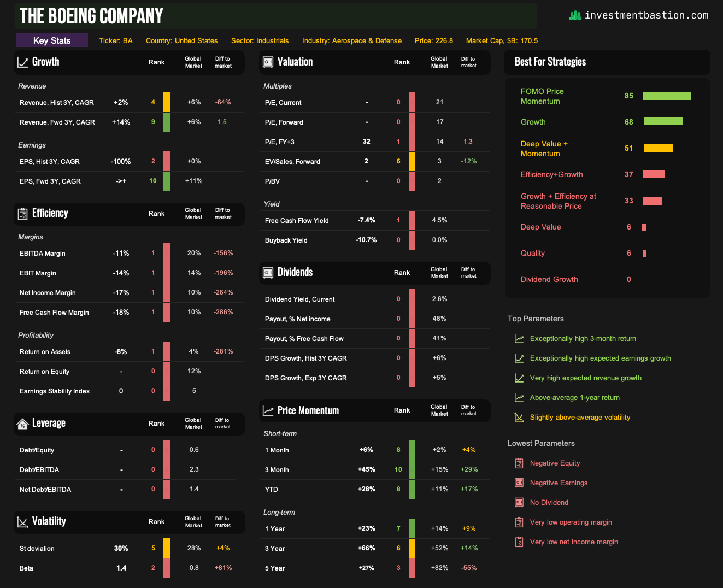Click the Leverage section house icon

tap(22, 424)
